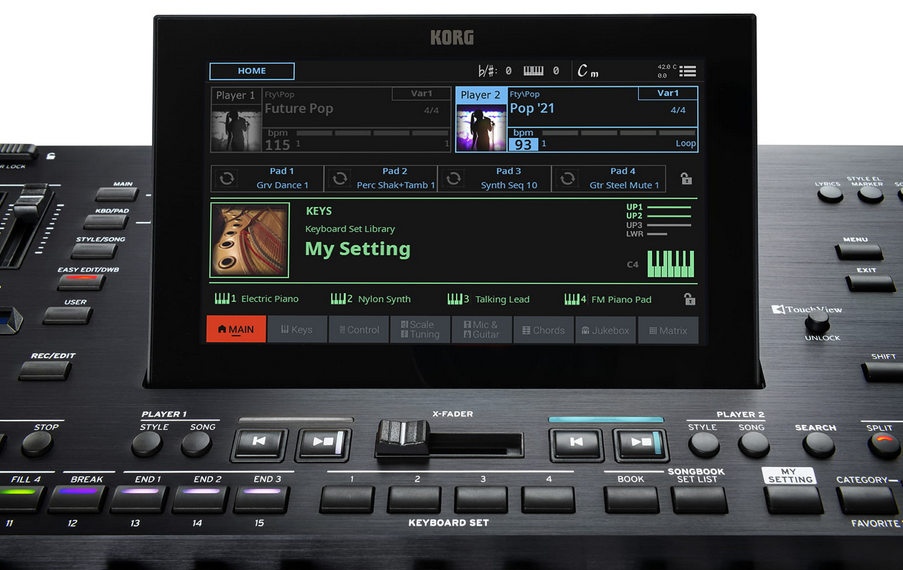The height and width of the screenshot is (570, 903).
Task: Push the Player 1 play/stop button
Action: click(324, 443)
